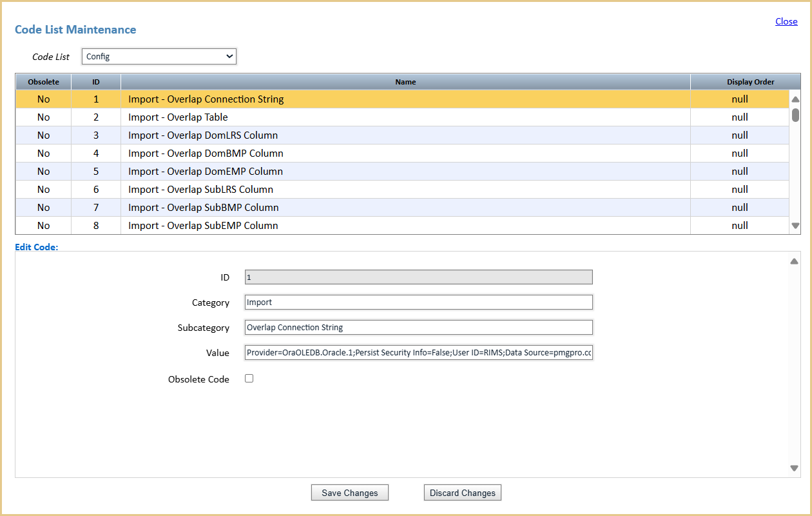
Task: Click the Value input field
Action: 419,353
